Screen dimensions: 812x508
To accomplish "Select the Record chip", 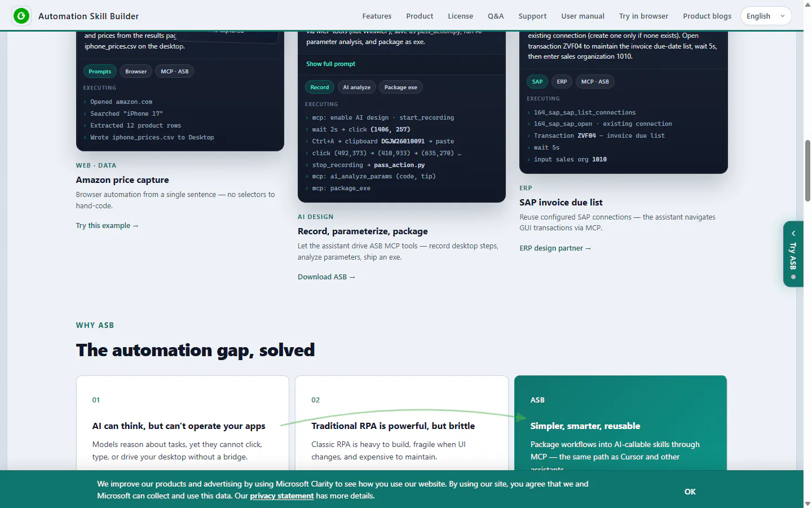I will point(320,87).
